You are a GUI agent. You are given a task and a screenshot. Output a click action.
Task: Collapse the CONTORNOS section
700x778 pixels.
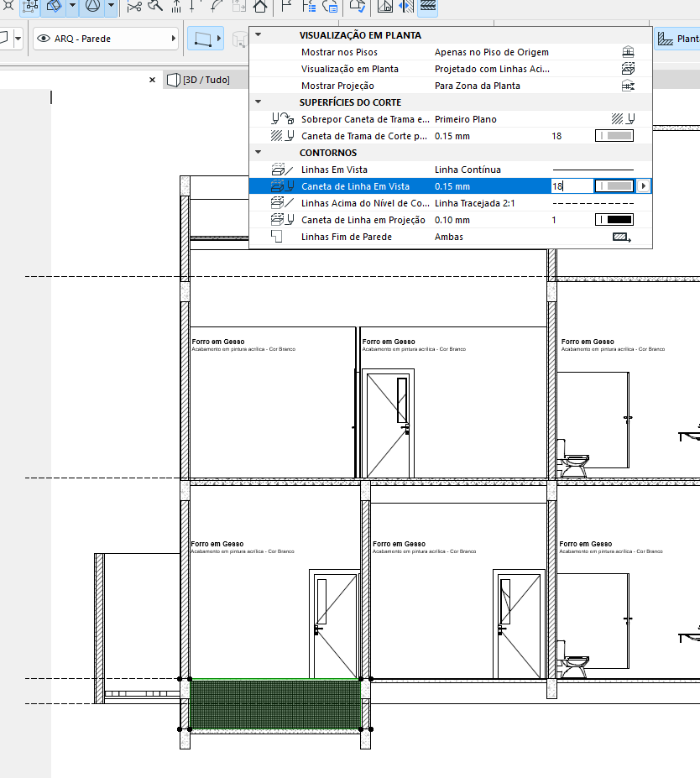pyautogui.click(x=259, y=153)
